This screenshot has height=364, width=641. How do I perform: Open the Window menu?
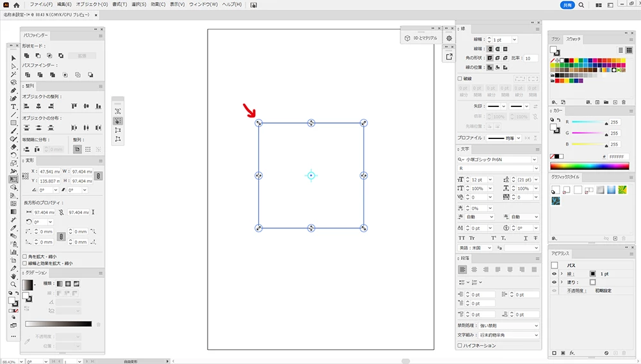click(x=203, y=4)
